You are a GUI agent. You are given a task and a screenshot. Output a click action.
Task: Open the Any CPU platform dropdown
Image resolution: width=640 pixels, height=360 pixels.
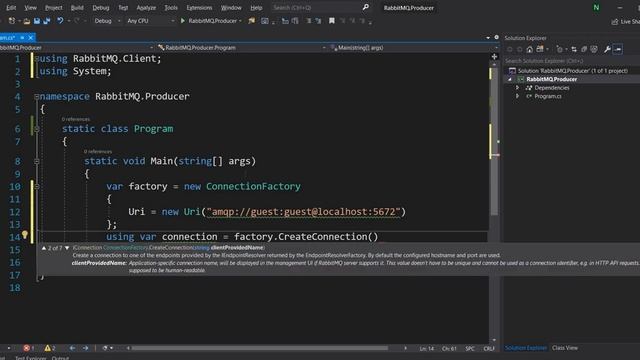(x=150, y=21)
